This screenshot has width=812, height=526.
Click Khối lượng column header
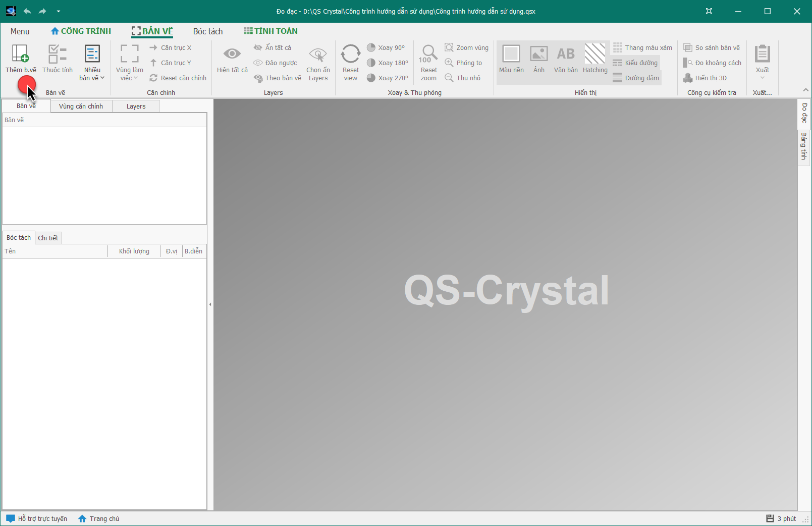[134, 251]
